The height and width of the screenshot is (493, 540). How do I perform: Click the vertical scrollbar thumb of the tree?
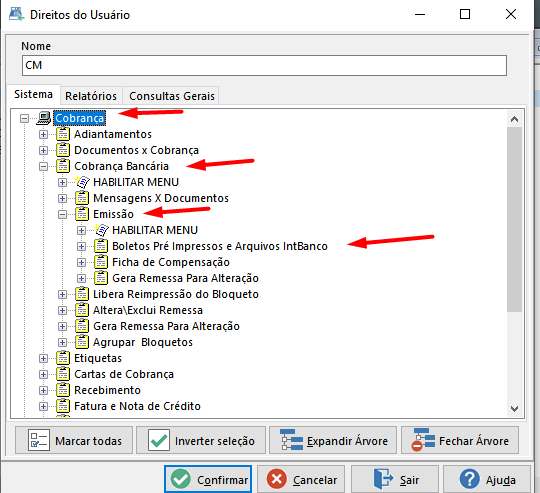point(515,219)
